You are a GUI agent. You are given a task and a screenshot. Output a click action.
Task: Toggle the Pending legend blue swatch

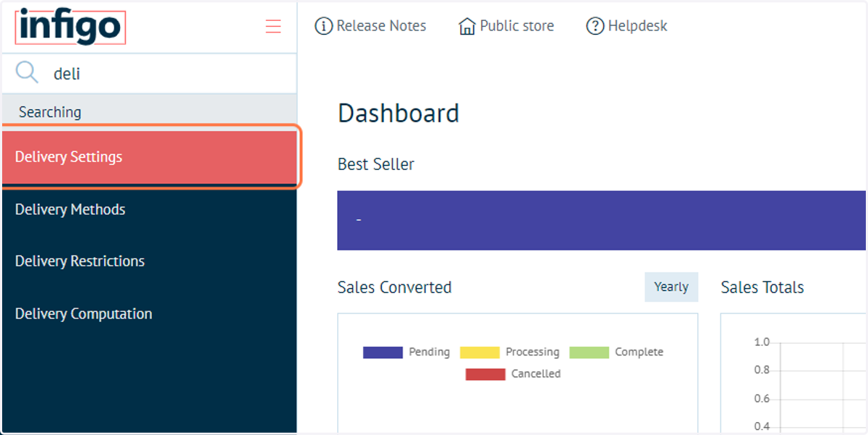[383, 352]
